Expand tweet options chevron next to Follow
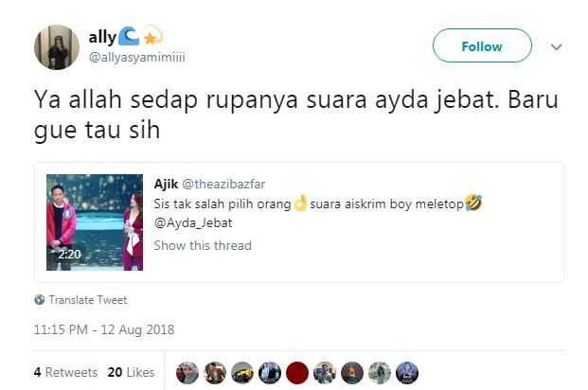Screen dimensions: 588x390 pos(556,47)
